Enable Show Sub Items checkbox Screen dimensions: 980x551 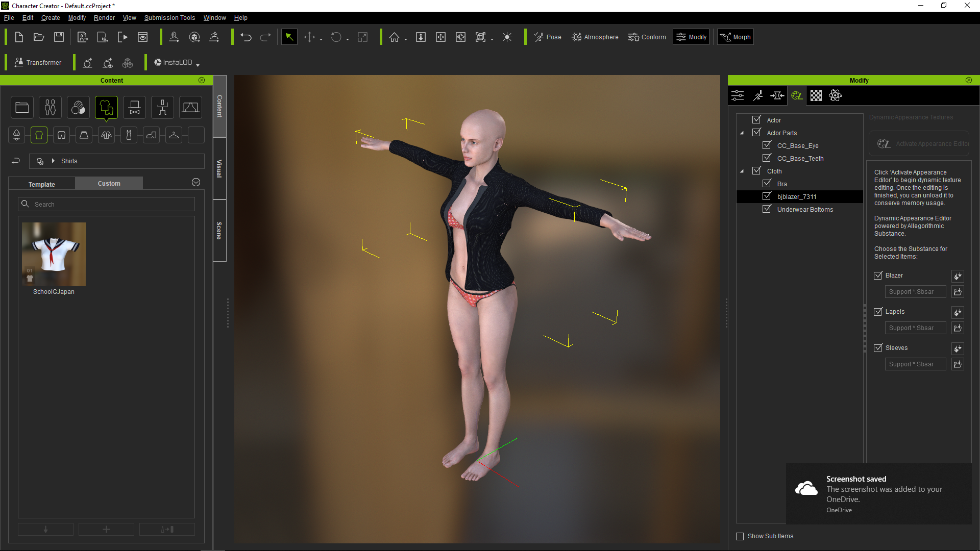[x=740, y=536]
